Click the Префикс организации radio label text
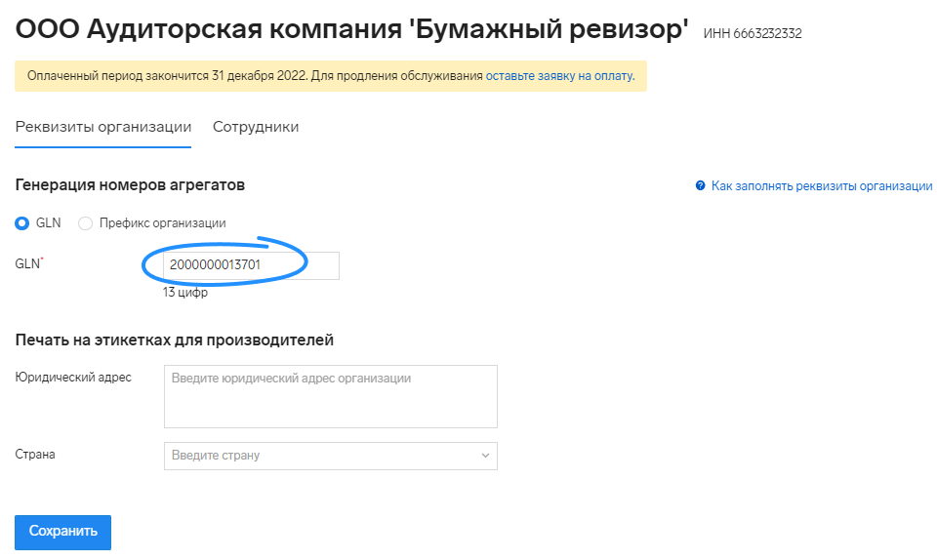937x560 pixels. coord(163,223)
